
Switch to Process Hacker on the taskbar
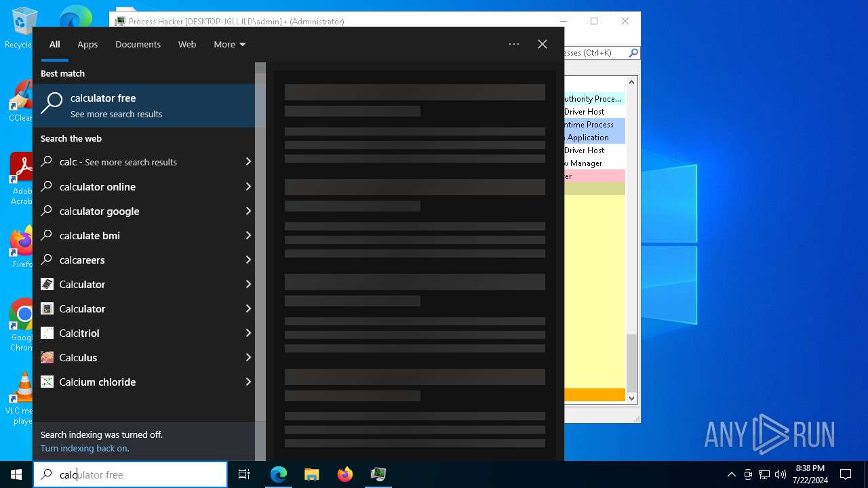(378, 474)
